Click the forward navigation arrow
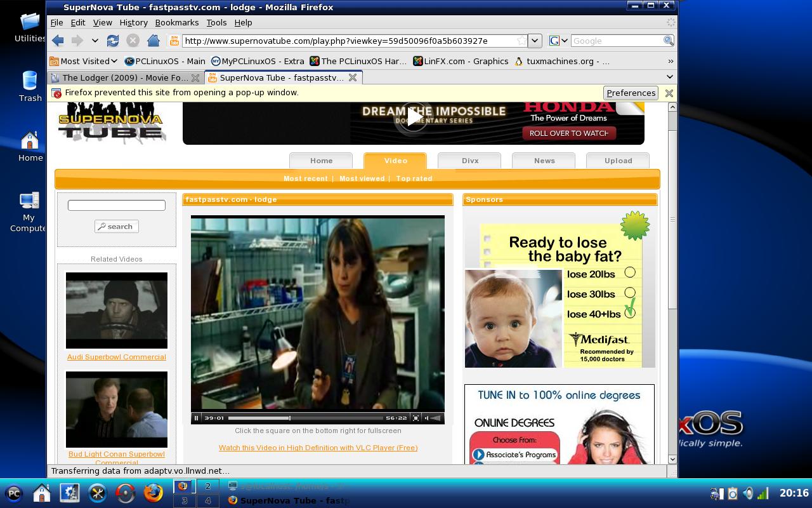The height and width of the screenshot is (508, 812). pyautogui.click(x=77, y=41)
